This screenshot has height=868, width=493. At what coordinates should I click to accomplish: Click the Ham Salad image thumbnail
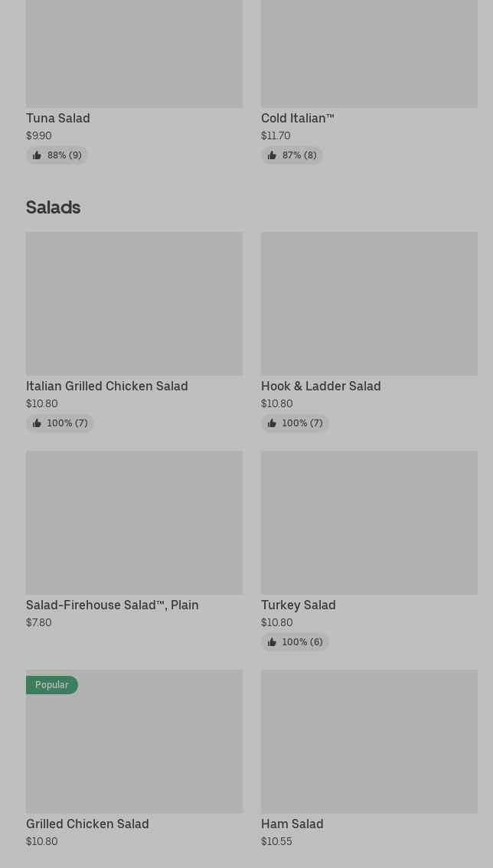click(369, 741)
